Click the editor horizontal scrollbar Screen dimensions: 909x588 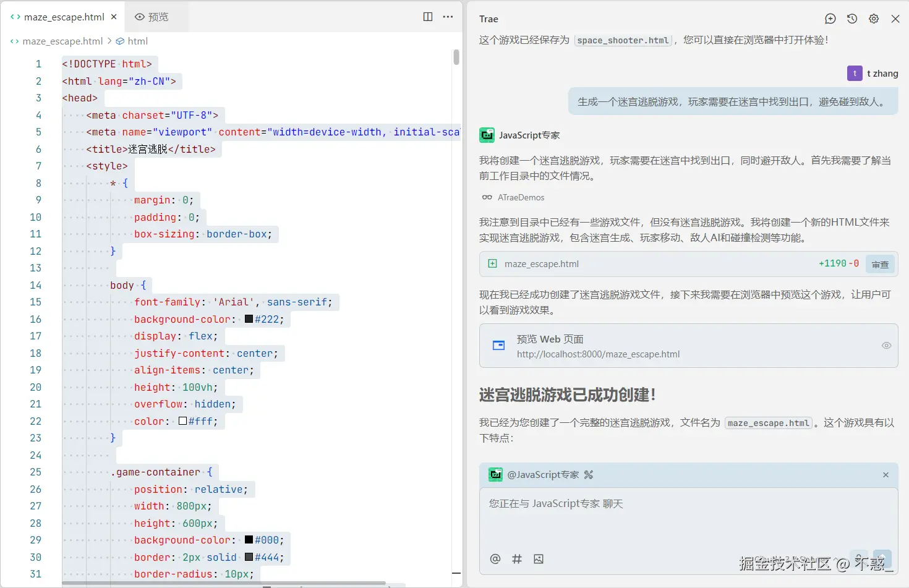click(x=224, y=583)
